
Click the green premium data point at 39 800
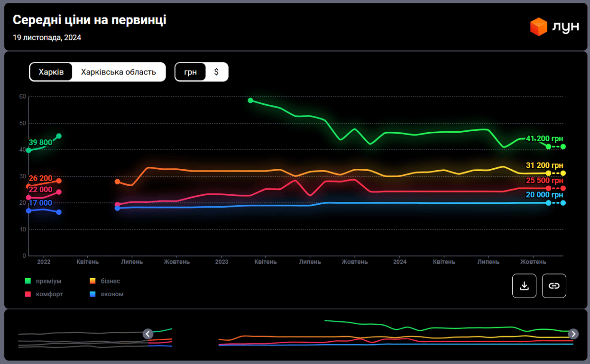[x=28, y=150]
